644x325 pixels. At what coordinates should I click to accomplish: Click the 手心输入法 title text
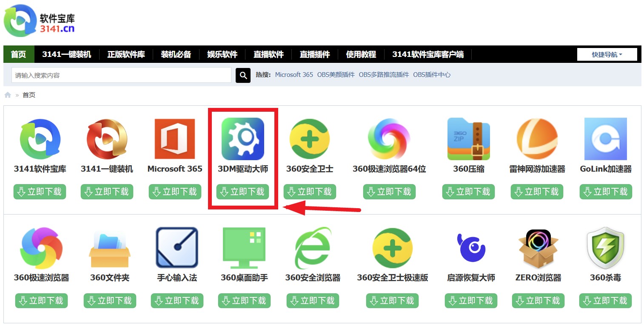click(177, 278)
